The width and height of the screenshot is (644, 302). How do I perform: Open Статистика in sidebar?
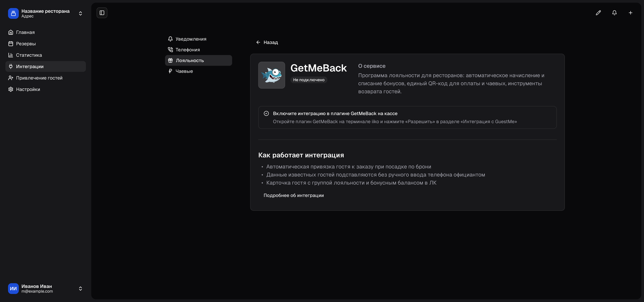click(x=45, y=55)
